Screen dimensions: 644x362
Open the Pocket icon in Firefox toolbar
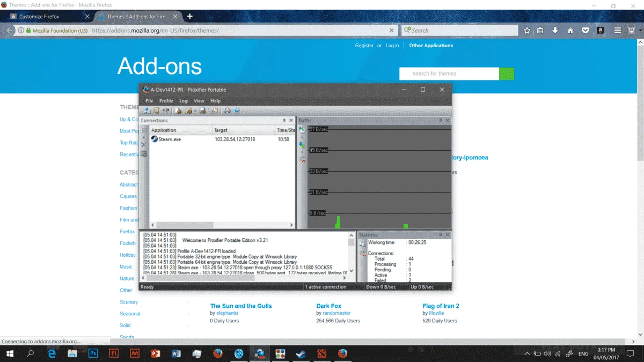pos(586,31)
